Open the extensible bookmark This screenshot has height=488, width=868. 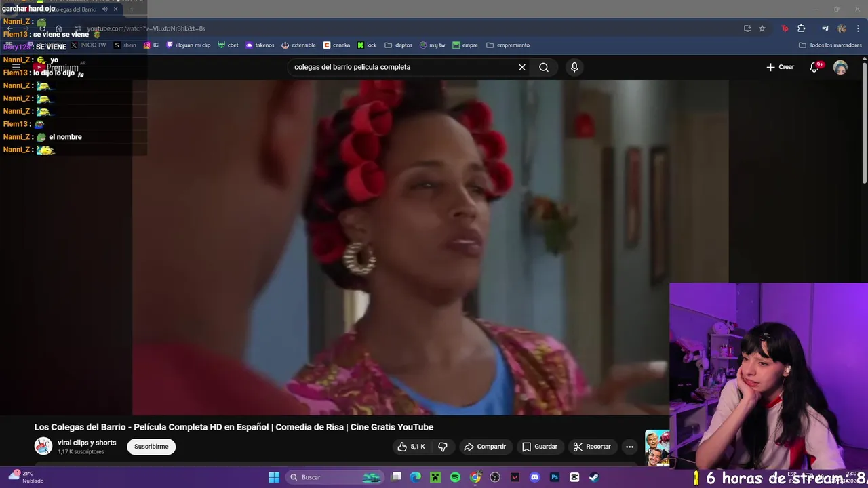tap(298, 45)
